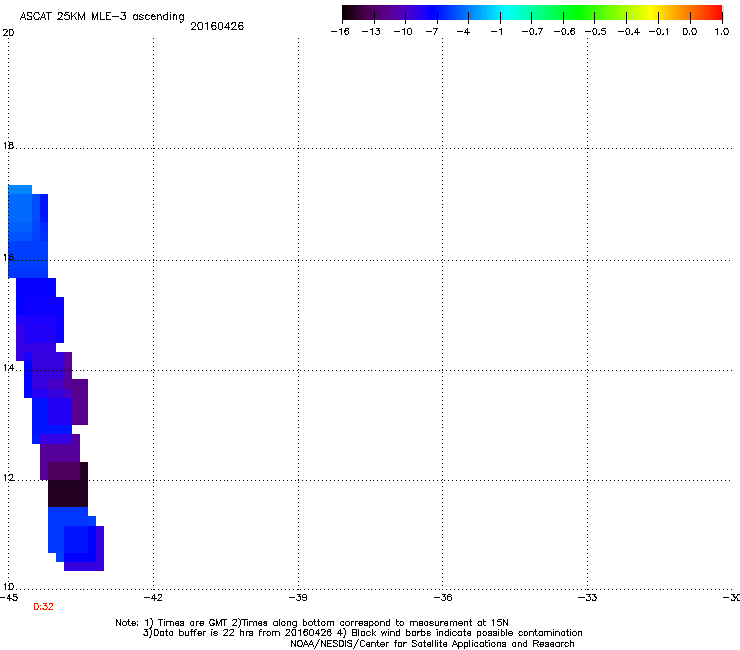Viewport: 740px width, 650px height.
Task: Click the -1 colorbar label
Action: (x=496, y=32)
